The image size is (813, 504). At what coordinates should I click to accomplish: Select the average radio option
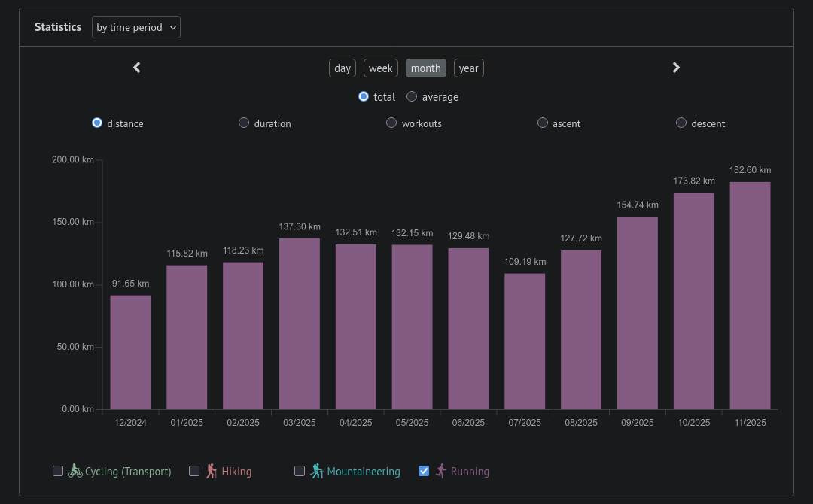pos(412,96)
